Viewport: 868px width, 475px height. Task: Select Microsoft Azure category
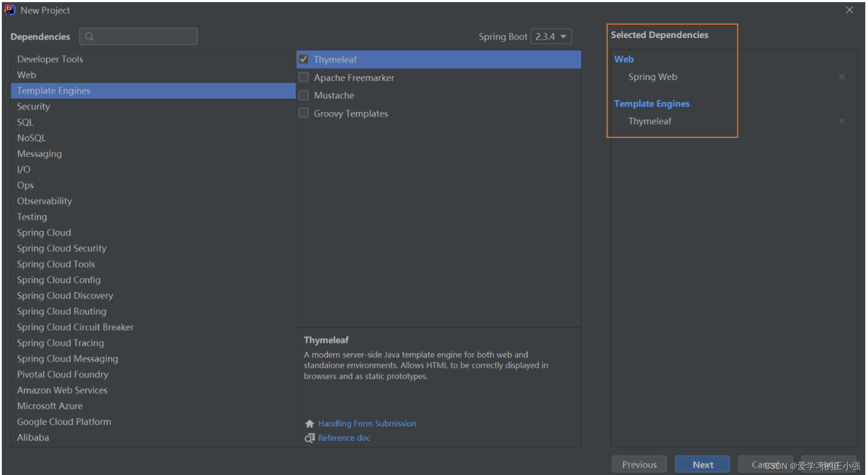click(x=153, y=406)
